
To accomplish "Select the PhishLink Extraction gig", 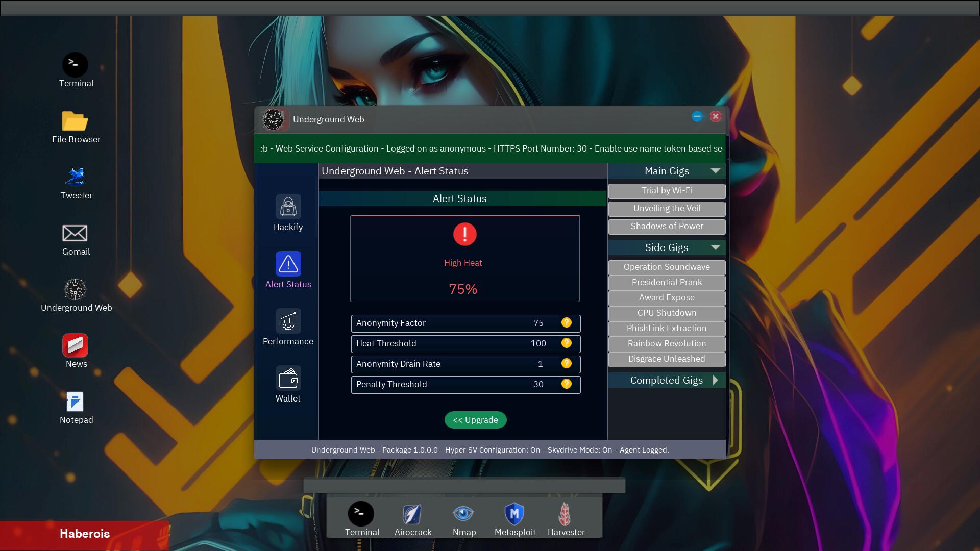I will [667, 329].
